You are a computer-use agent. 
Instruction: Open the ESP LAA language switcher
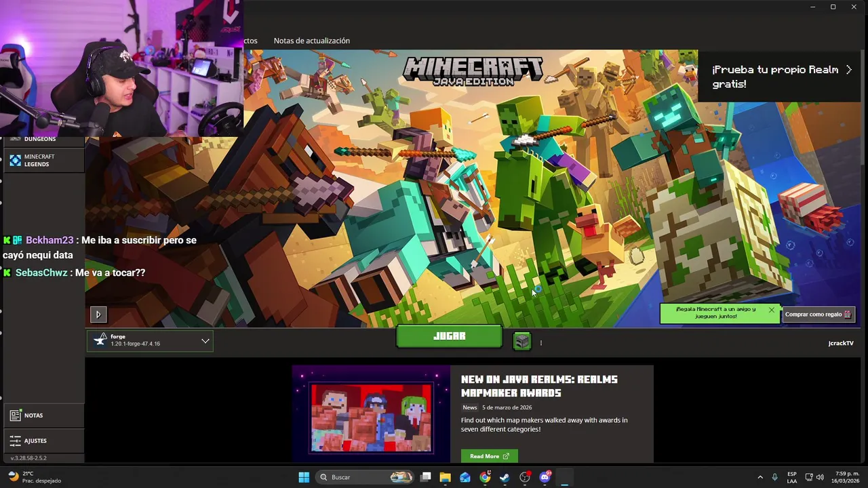click(x=792, y=477)
